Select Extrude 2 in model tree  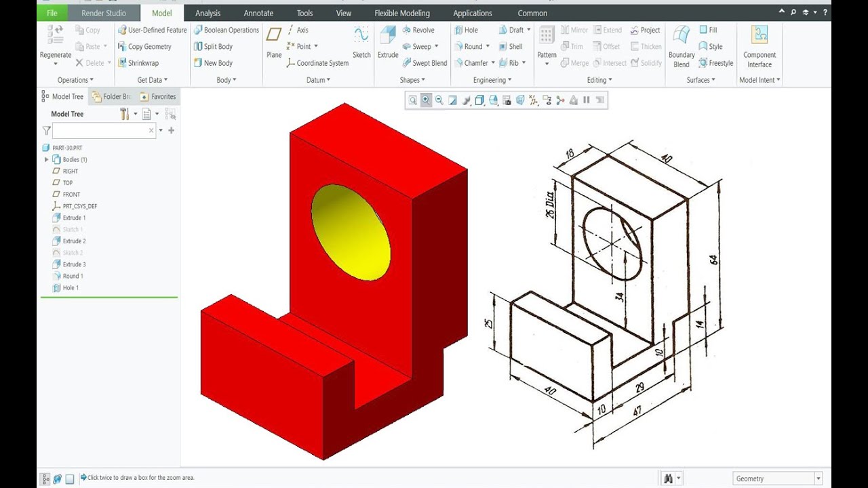[69, 241]
